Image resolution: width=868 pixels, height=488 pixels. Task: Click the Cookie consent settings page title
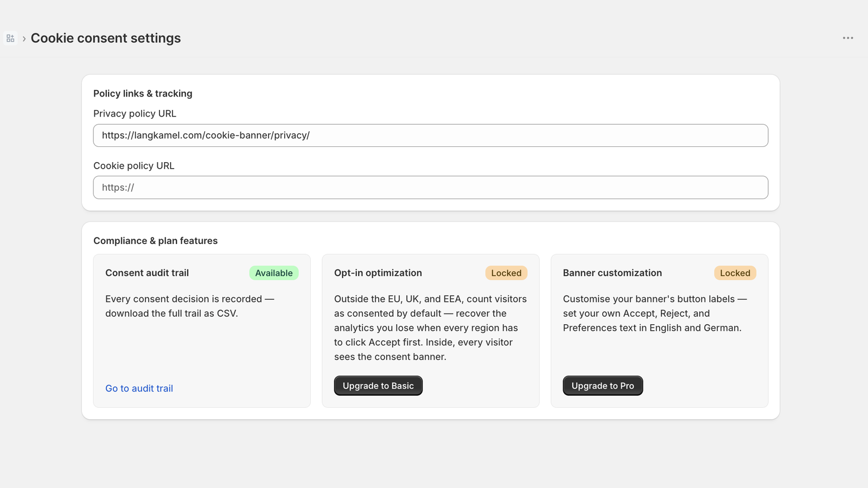106,38
